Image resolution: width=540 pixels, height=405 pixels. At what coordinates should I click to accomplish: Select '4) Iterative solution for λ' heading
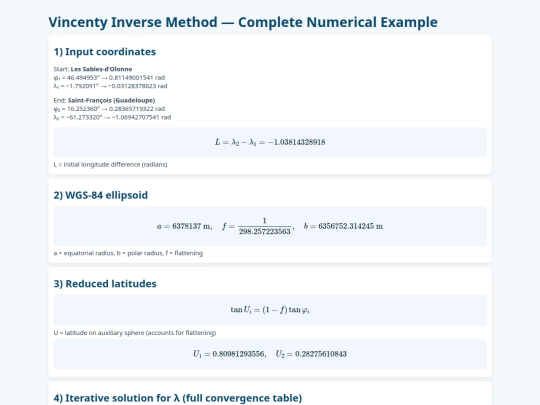178,398
